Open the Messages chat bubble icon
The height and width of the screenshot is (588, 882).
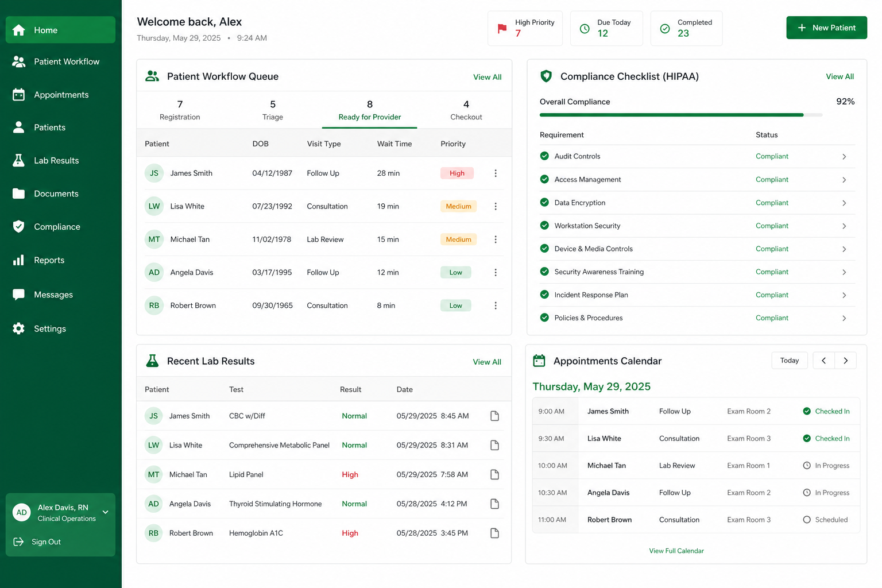point(19,295)
